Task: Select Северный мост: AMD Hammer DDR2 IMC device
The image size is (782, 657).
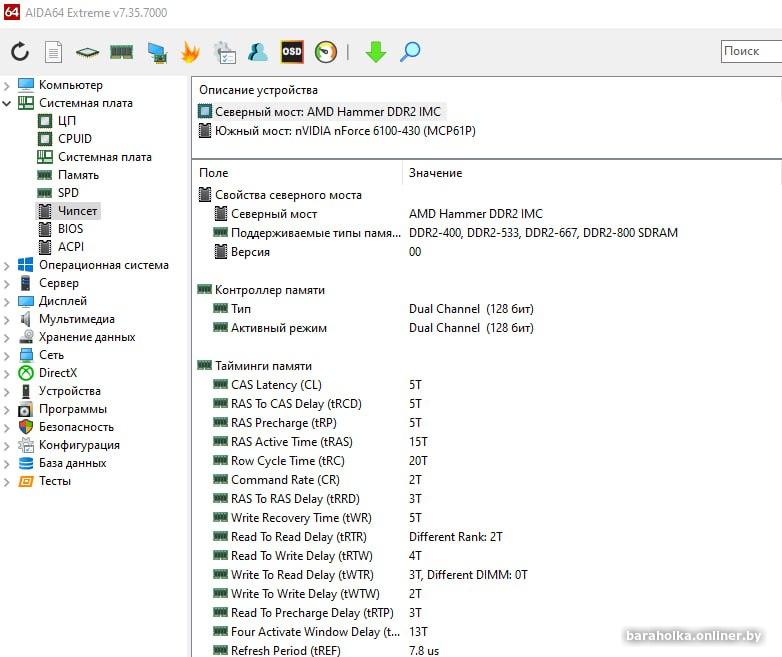Action: pyautogui.click(x=328, y=111)
